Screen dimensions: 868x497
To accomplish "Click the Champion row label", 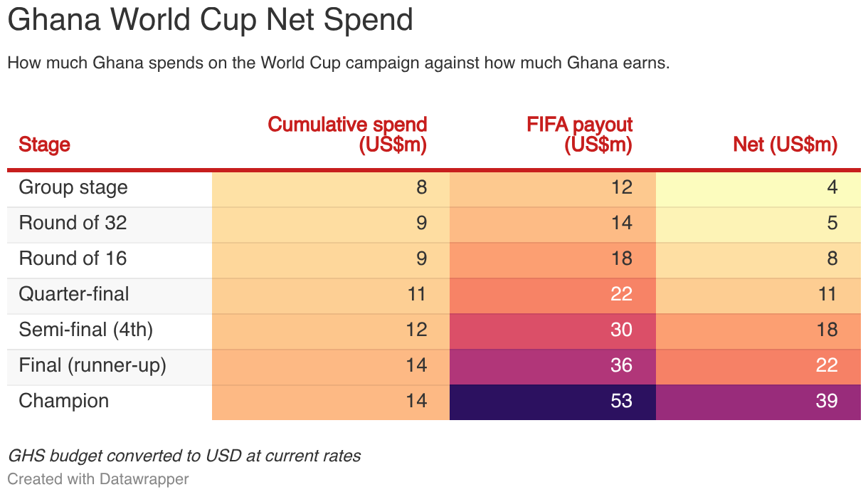I will pyautogui.click(x=64, y=401).
